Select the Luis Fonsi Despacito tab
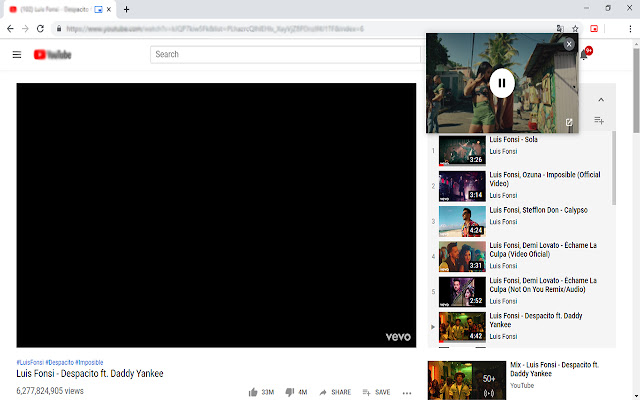This screenshot has height=400, width=640. point(50,9)
